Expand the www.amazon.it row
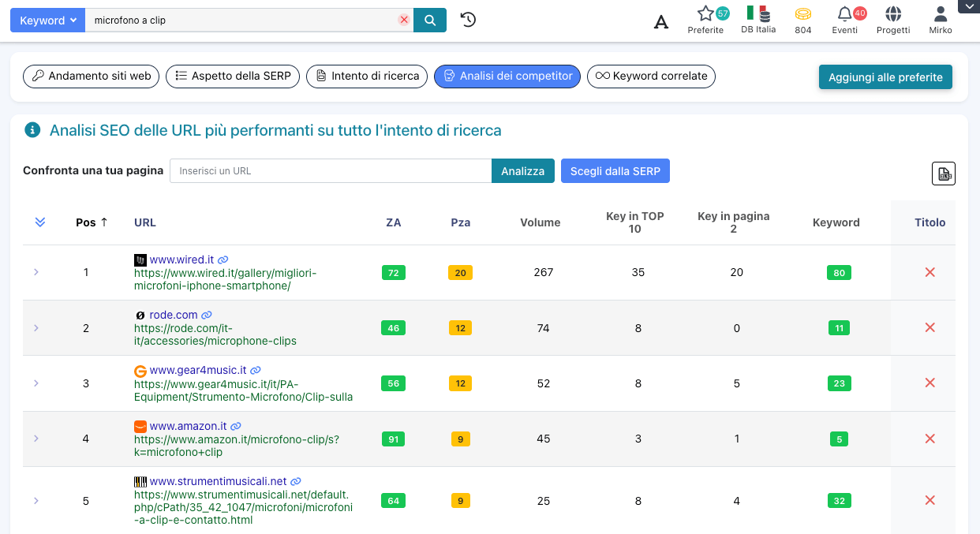The image size is (980, 534). (x=36, y=439)
